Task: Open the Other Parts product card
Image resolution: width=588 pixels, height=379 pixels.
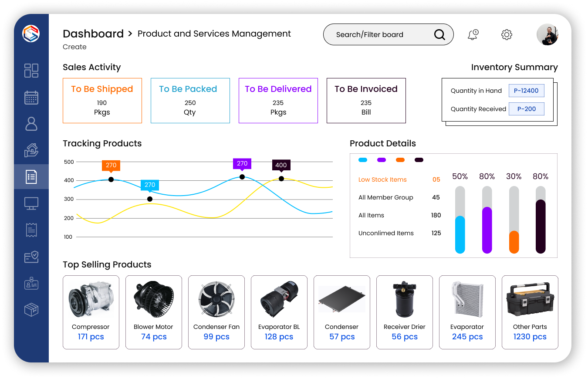Action: click(530, 312)
